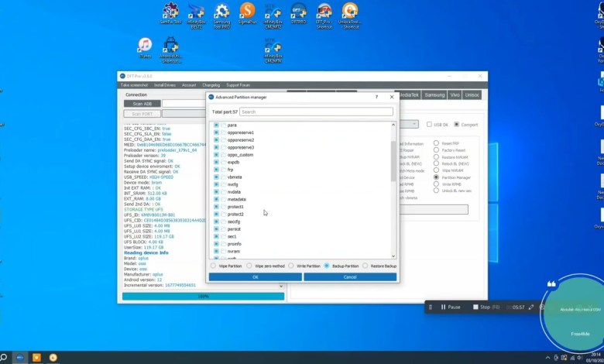Stop the screen recording

tap(486, 307)
